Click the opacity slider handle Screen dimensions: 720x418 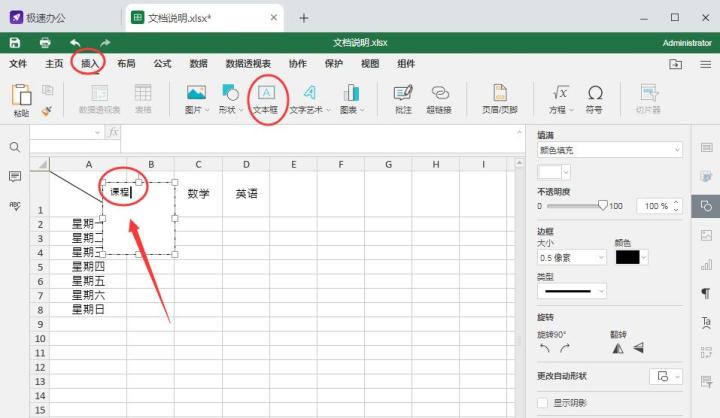click(x=603, y=205)
